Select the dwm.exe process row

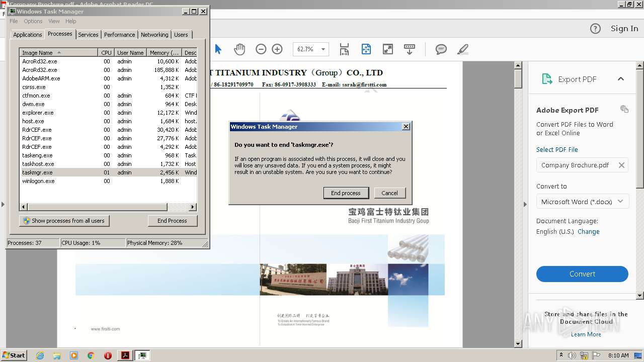(108, 104)
